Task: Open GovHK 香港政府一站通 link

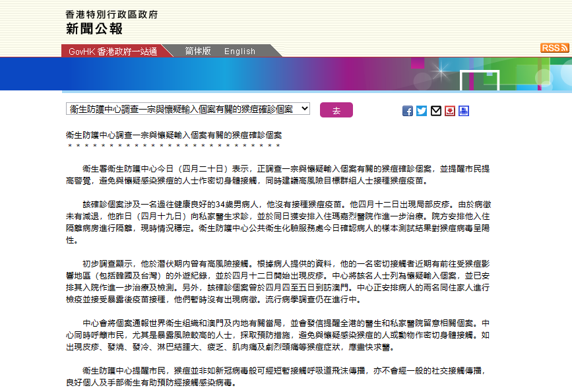Action: [x=111, y=51]
